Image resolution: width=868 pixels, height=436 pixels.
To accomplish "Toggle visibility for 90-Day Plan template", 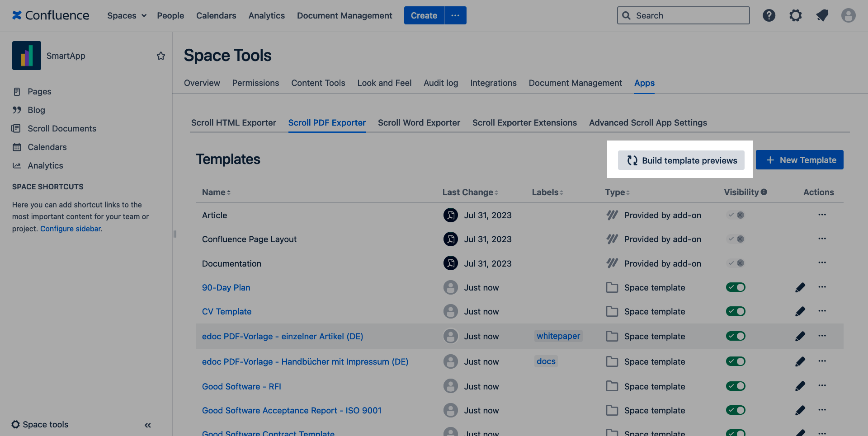I will tap(736, 287).
